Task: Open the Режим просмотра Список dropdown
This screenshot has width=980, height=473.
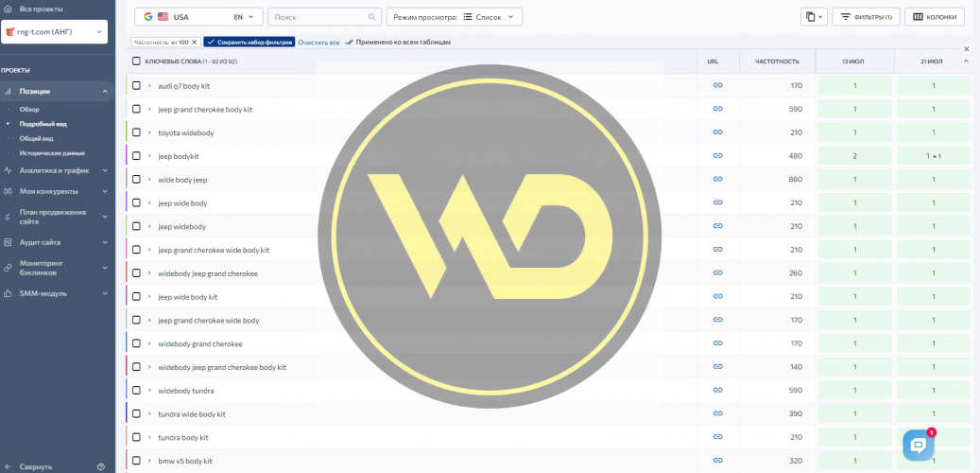Action: [455, 17]
